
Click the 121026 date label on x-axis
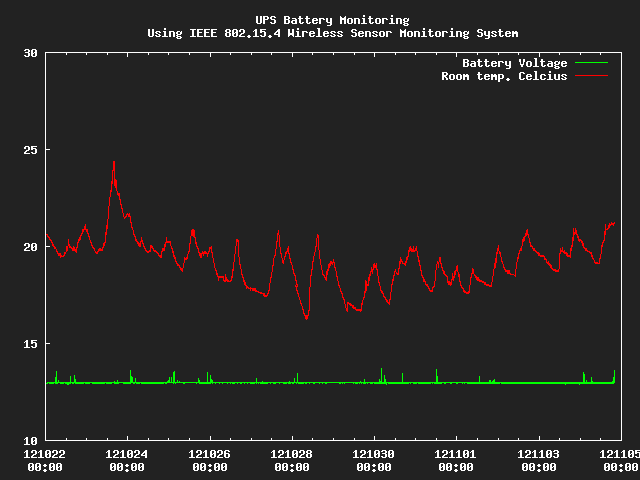click(210, 454)
